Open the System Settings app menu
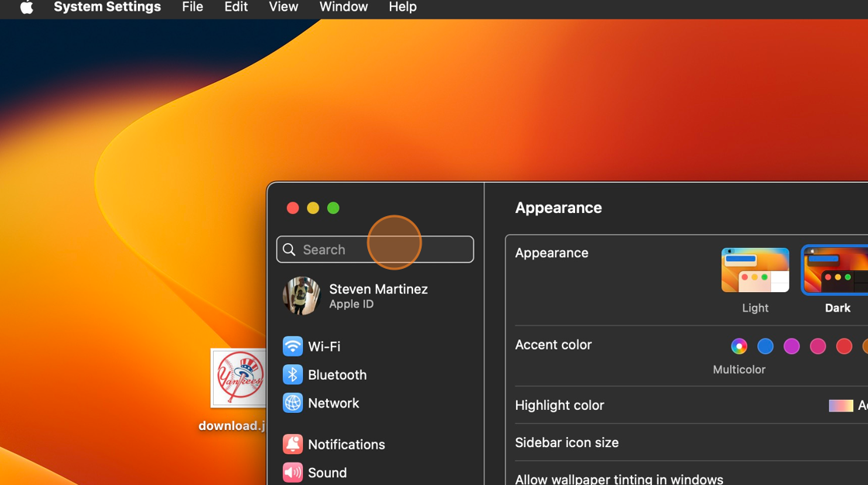 [x=108, y=7]
